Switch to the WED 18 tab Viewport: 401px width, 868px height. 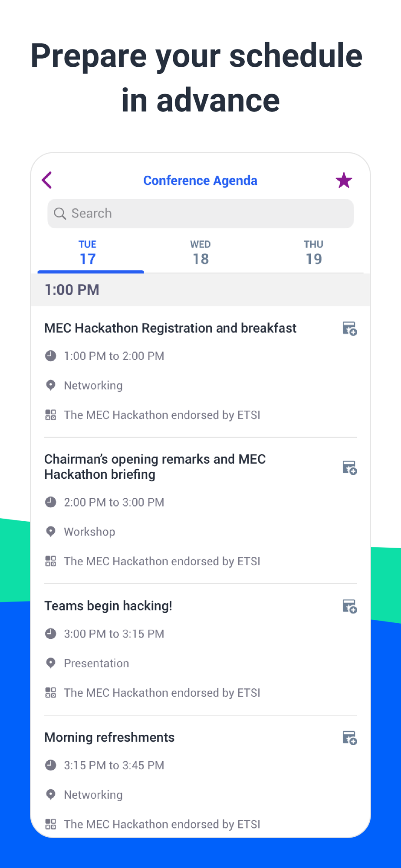[x=200, y=253]
